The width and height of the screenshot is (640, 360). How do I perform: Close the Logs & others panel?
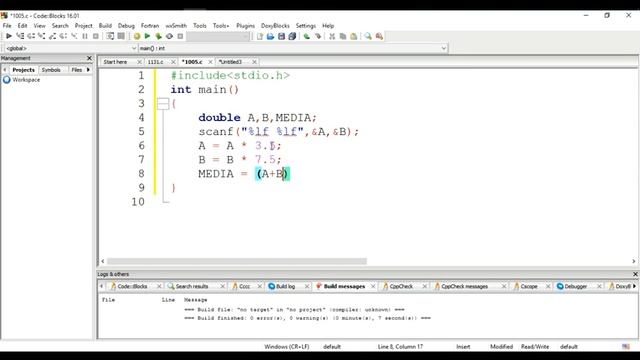click(635, 274)
